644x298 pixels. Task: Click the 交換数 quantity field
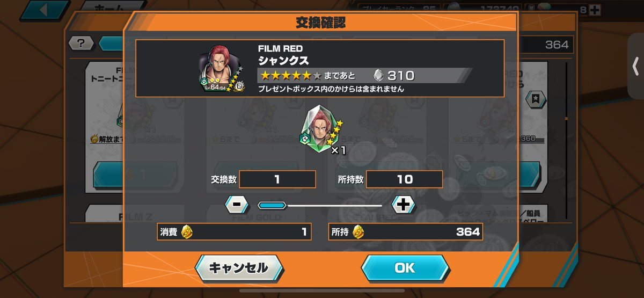[x=277, y=179]
